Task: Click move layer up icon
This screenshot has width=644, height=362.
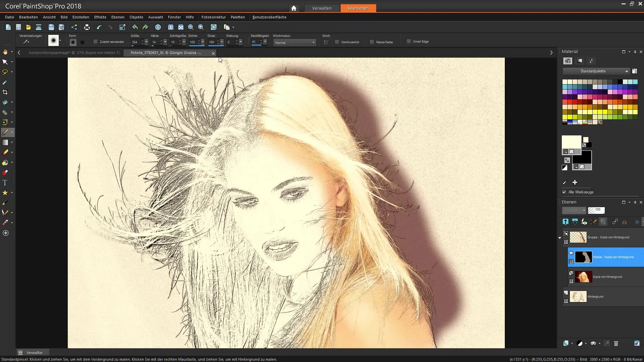Action: pos(566,222)
